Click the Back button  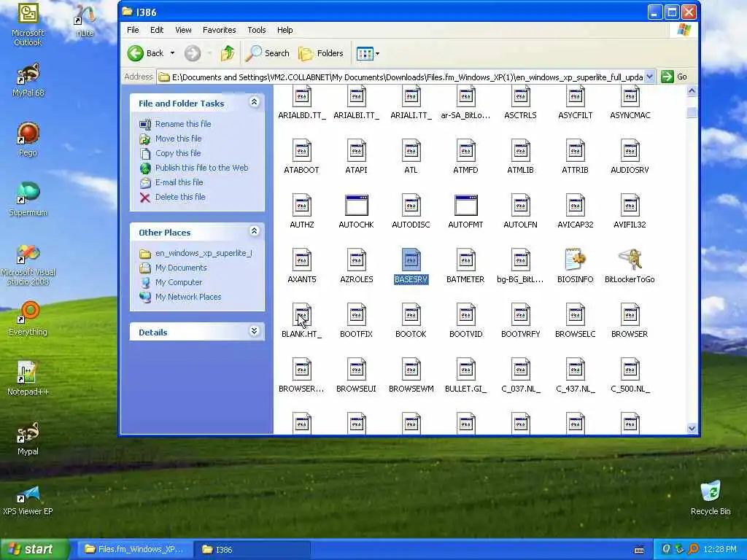146,53
